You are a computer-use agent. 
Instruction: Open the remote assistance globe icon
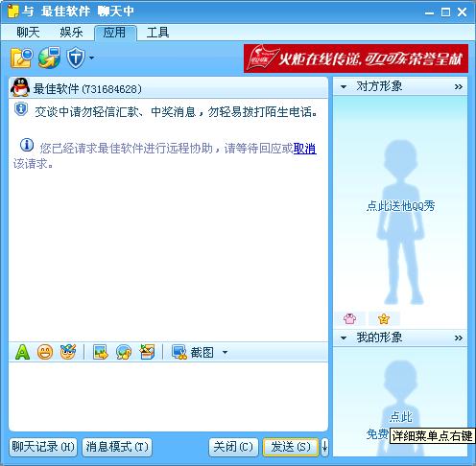tap(49, 58)
